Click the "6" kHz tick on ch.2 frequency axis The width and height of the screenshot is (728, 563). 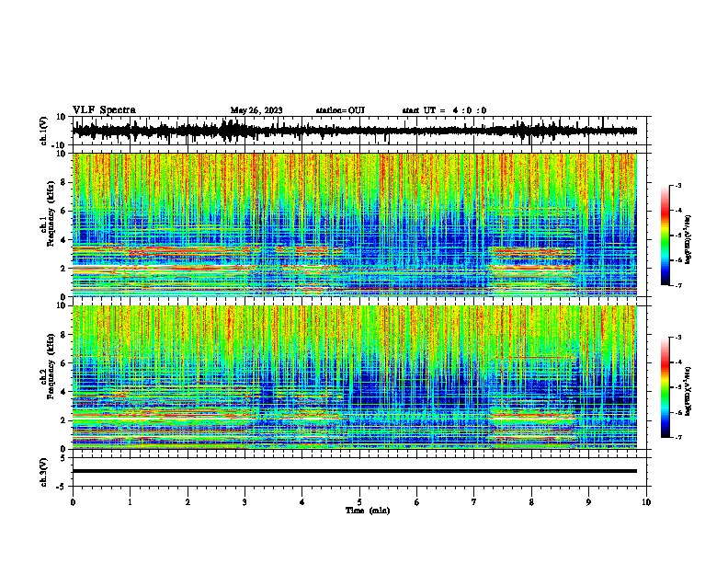[64, 363]
